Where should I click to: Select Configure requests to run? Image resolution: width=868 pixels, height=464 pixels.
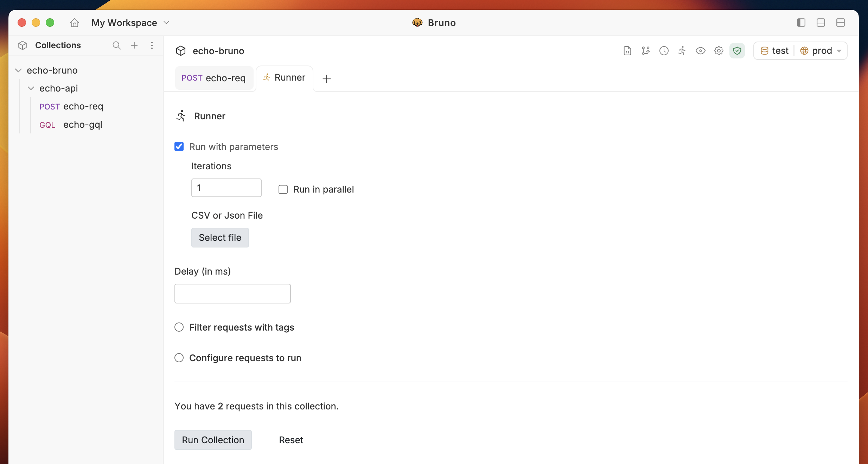(x=179, y=358)
